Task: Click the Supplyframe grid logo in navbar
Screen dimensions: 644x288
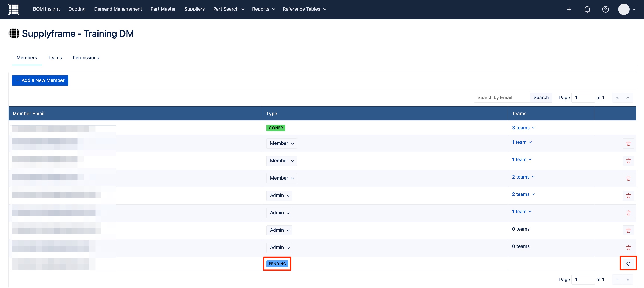Action: pos(14,9)
